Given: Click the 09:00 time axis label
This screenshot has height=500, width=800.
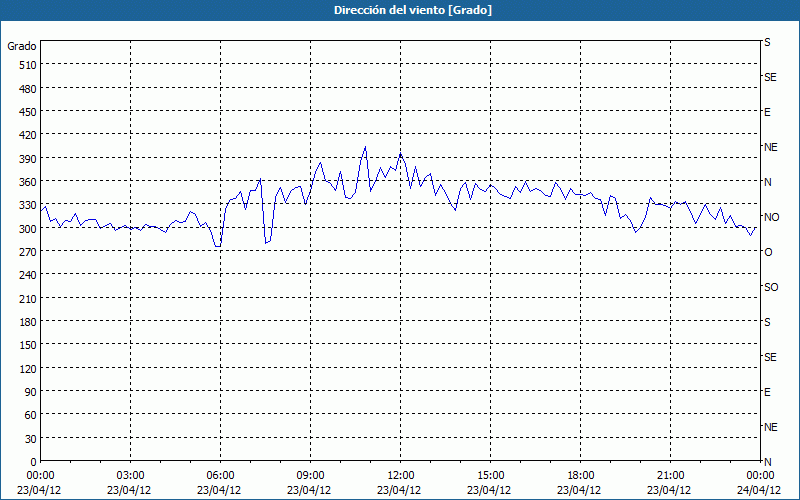Looking at the screenshot, I should click(x=310, y=476).
